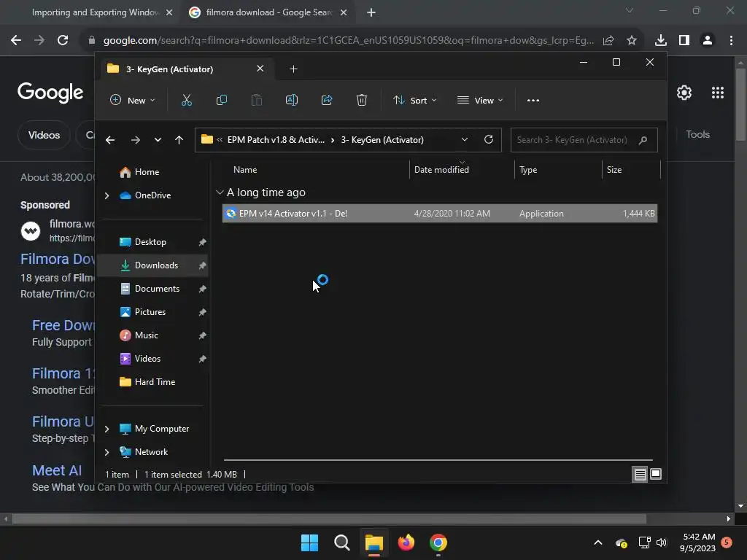Viewport: 747px width, 560px height.
Task: Open a new Chrome tab
Action: (371, 12)
